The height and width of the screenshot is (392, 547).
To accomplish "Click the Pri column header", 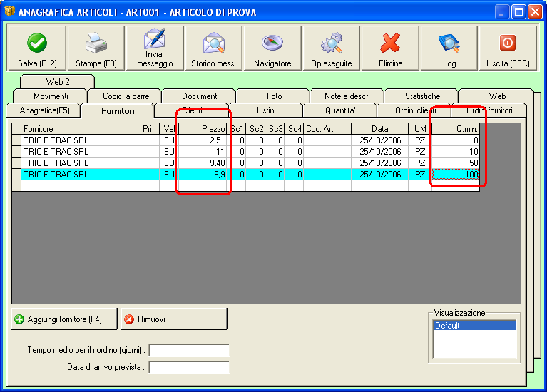I will click(x=150, y=129).
